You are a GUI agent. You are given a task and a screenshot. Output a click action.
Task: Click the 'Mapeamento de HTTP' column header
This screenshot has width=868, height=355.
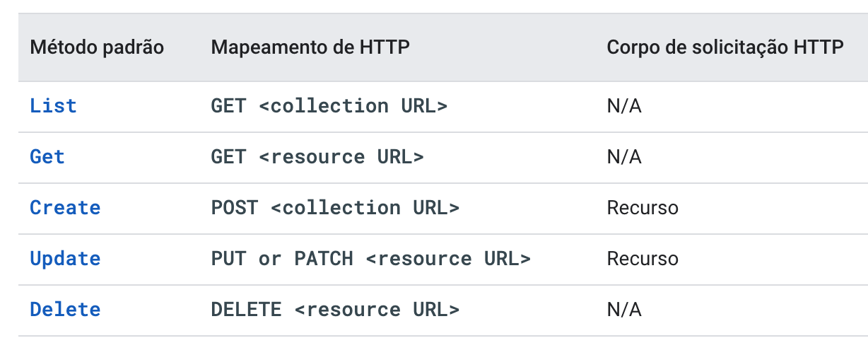click(x=310, y=47)
